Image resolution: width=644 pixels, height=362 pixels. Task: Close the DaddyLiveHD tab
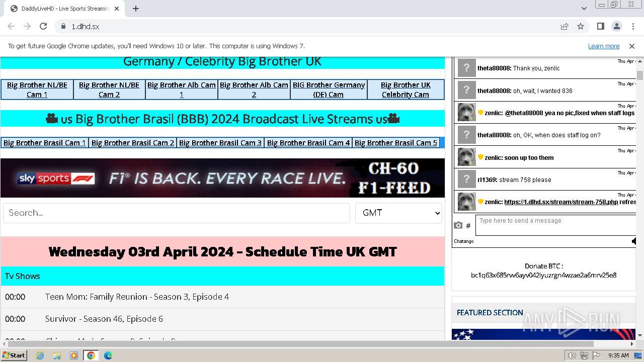pos(117,9)
